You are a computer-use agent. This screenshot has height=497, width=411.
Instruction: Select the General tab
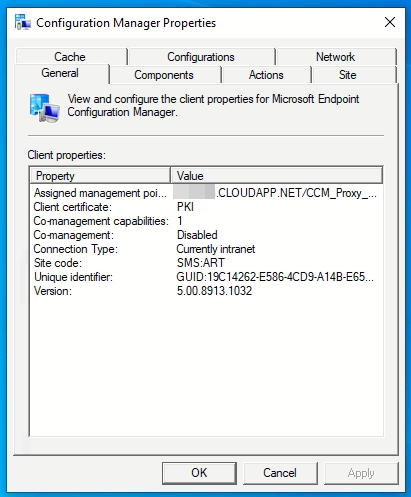click(x=60, y=73)
